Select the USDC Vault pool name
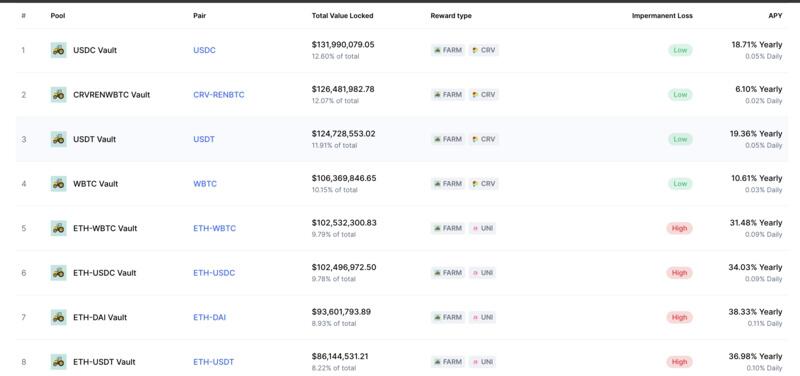The width and height of the screenshot is (800, 376). coord(95,50)
